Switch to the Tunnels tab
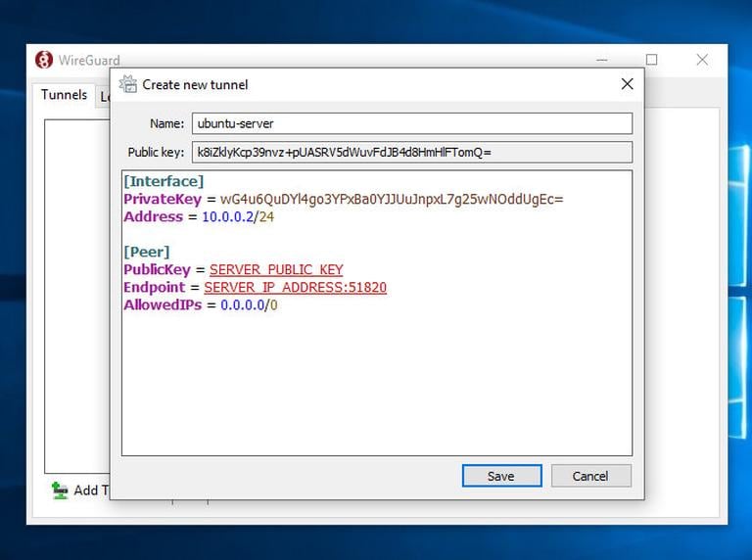Viewport: 752px width, 560px height. [x=64, y=94]
